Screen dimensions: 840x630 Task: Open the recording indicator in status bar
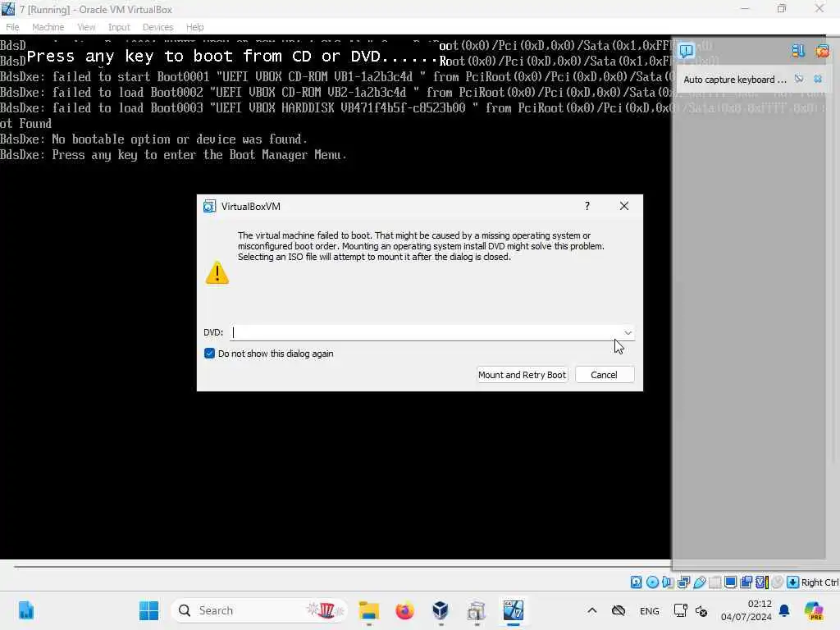(x=746, y=582)
